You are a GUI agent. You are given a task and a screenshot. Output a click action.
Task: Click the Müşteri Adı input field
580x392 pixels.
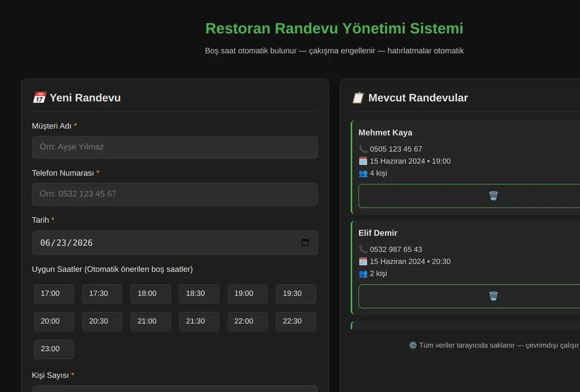coord(175,147)
